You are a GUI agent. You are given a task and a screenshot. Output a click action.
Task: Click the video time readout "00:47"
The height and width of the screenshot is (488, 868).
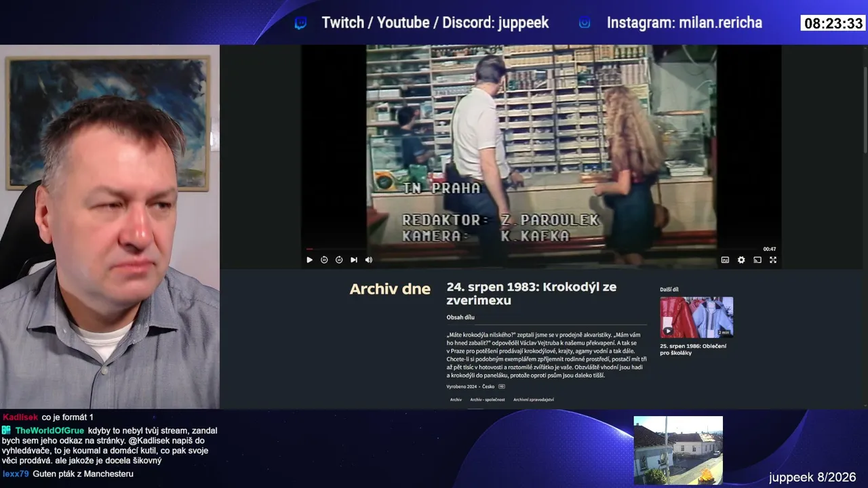coord(770,249)
